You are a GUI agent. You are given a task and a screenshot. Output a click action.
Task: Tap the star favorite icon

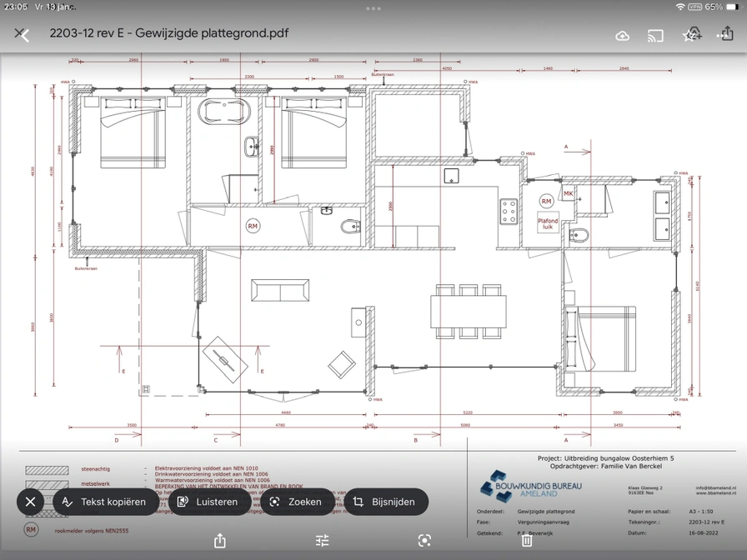tap(690, 34)
